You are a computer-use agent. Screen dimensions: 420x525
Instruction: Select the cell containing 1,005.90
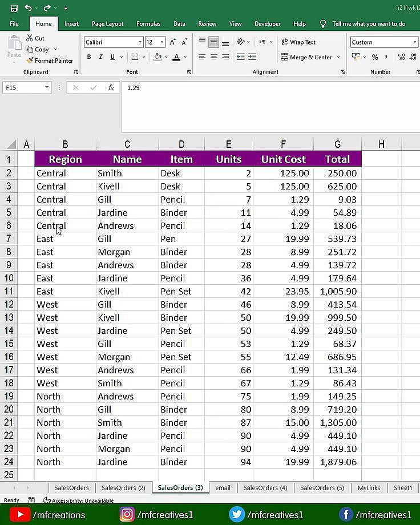338,291
